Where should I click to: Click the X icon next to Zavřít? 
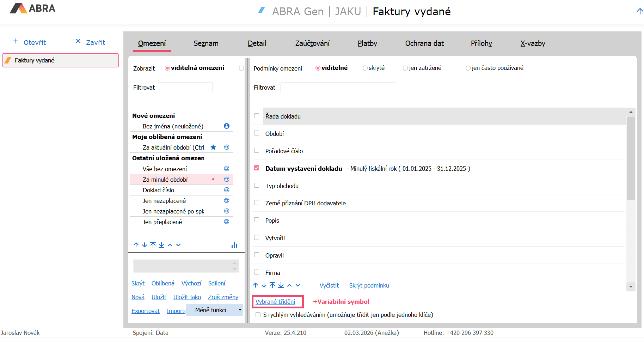click(x=78, y=41)
